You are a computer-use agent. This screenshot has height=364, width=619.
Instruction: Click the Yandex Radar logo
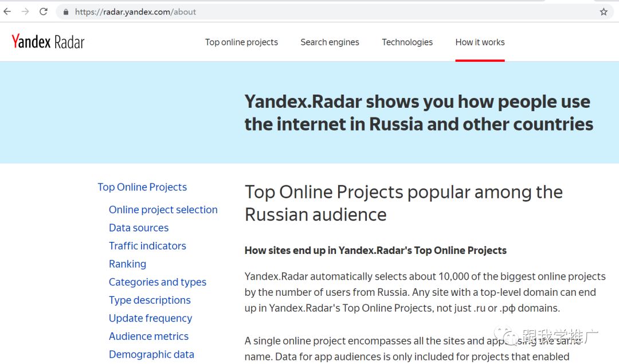48,41
